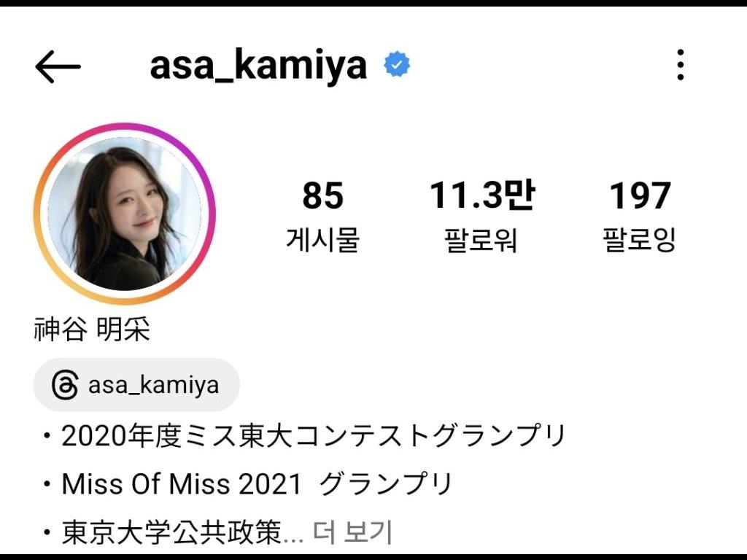
Task: Open the asa_kamiya Threads profile pill
Action: 136,385
